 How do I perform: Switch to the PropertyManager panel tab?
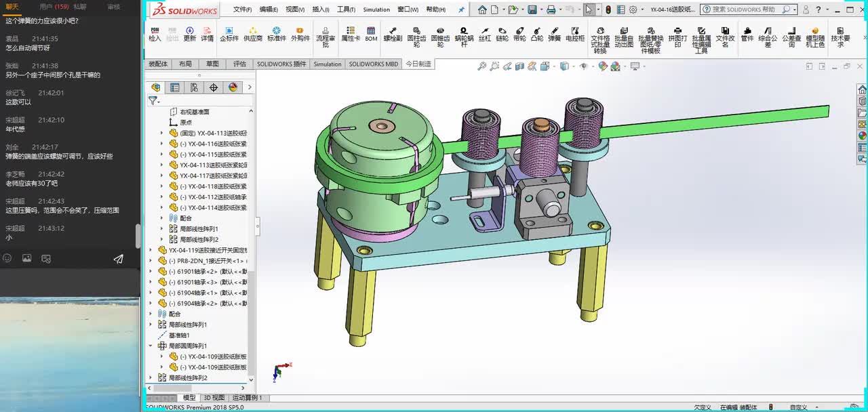pyautogui.click(x=175, y=87)
